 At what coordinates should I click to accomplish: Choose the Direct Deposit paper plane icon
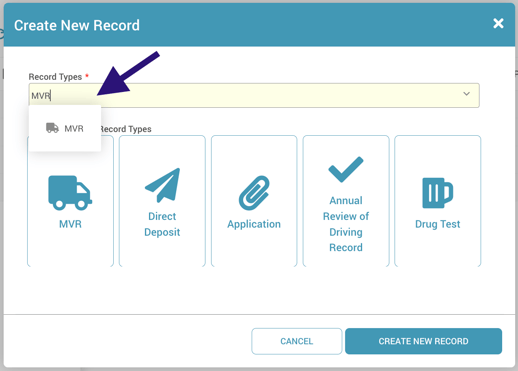click(163, 185)
